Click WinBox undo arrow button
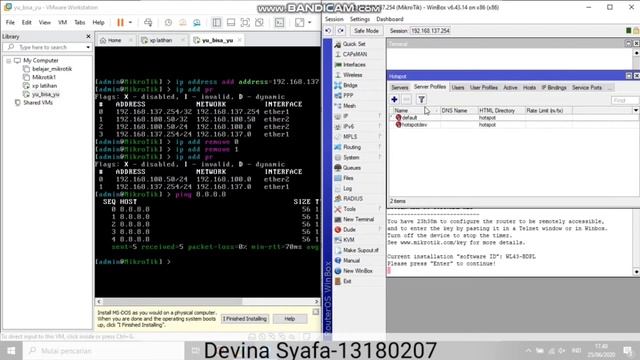Viewport: 640px width, 360px height. [x=328, y=31]
